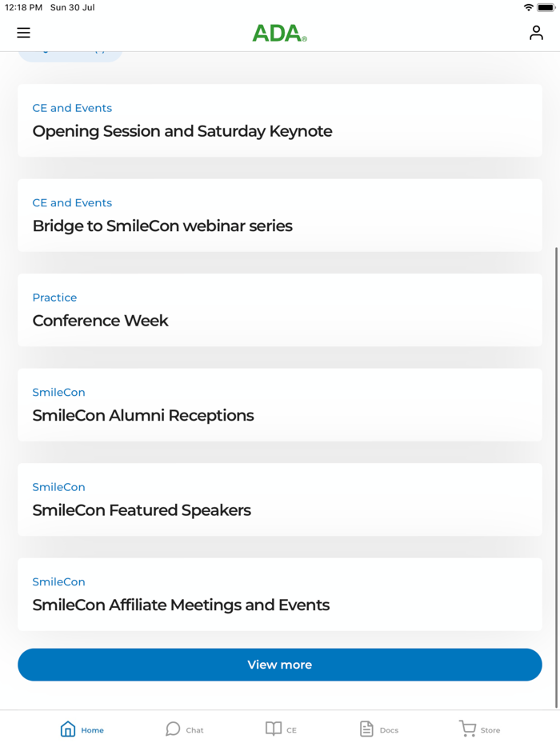Viewport: 560px width, 747px height.
Task: Tap the Docs document icon
Action: coord(366,729)
